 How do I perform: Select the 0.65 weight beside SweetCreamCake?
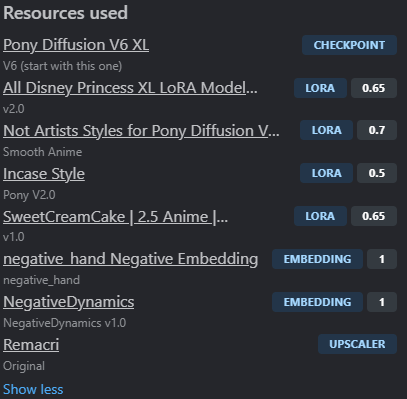[x=374, y=216]
